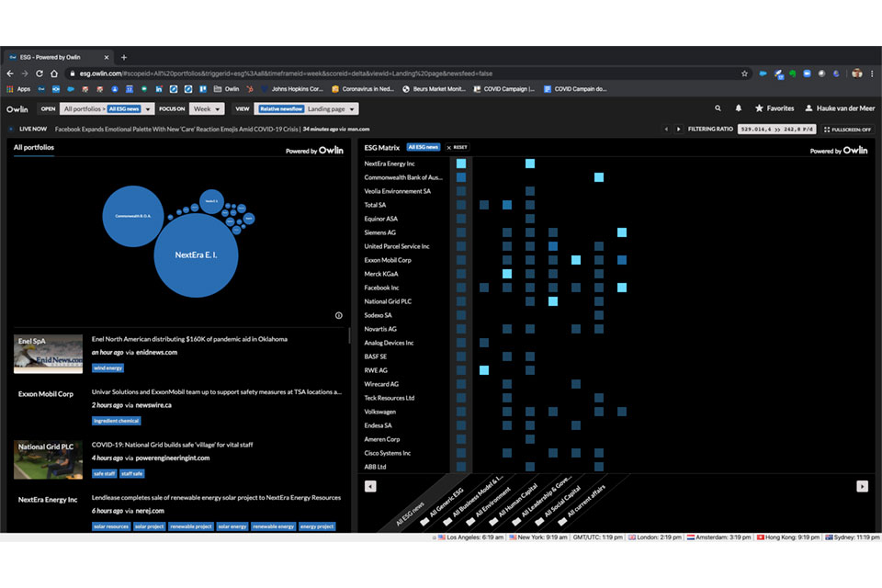Image resolution: width=882 pixels, height=588 pixels.
Task: Expand the All portfolios open dropdown
Action: click(107, 108)
